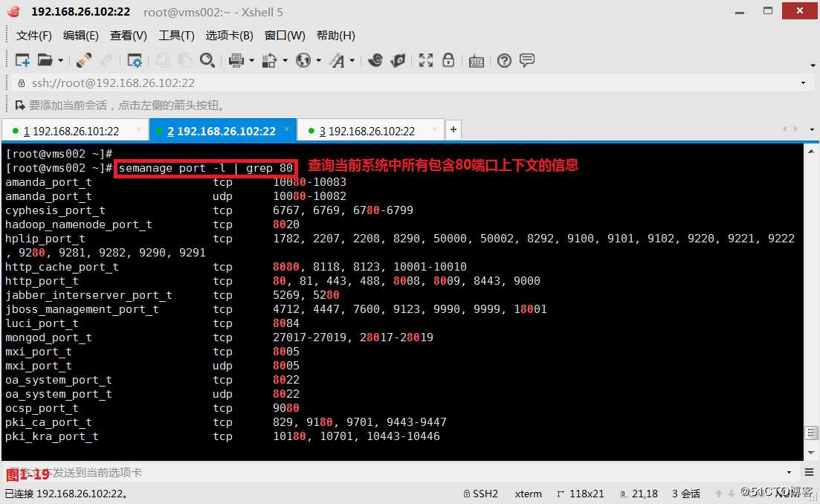Image resolution: width=820 pixels, height=504 pixels.
Task: Open the compose bar menu icon
Action: (809, 473)
